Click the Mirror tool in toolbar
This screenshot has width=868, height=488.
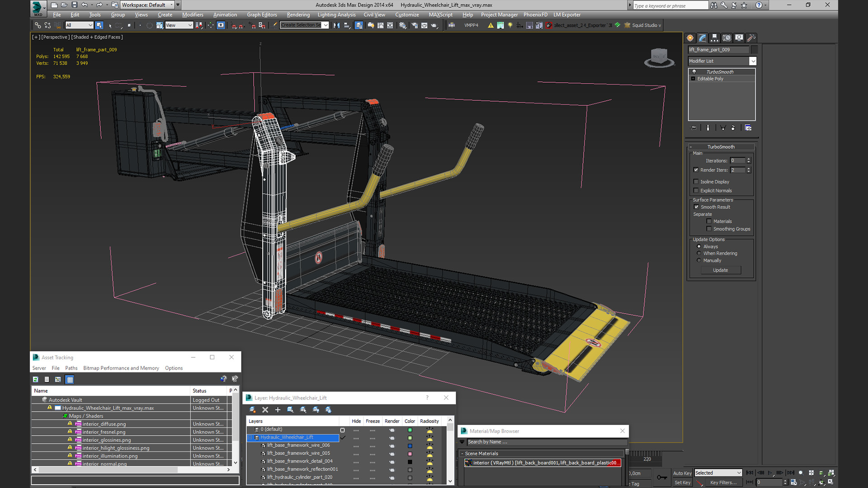336,25
